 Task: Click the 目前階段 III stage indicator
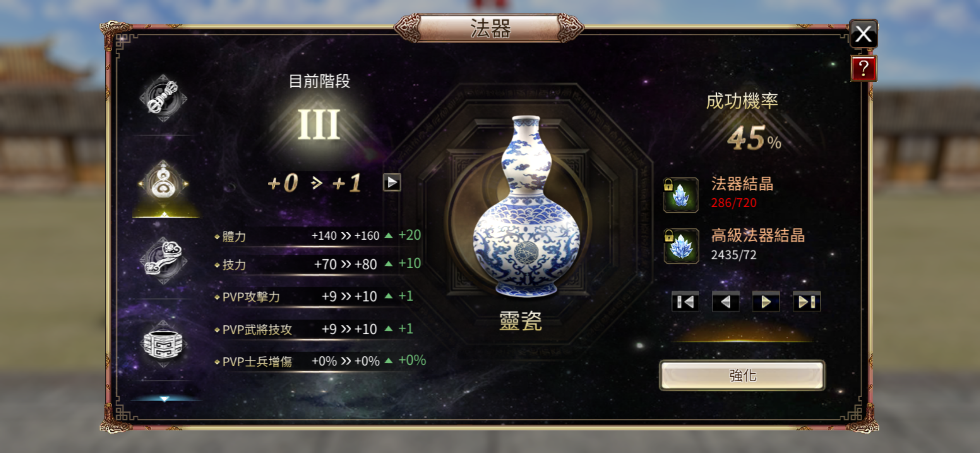coord(319,108)
